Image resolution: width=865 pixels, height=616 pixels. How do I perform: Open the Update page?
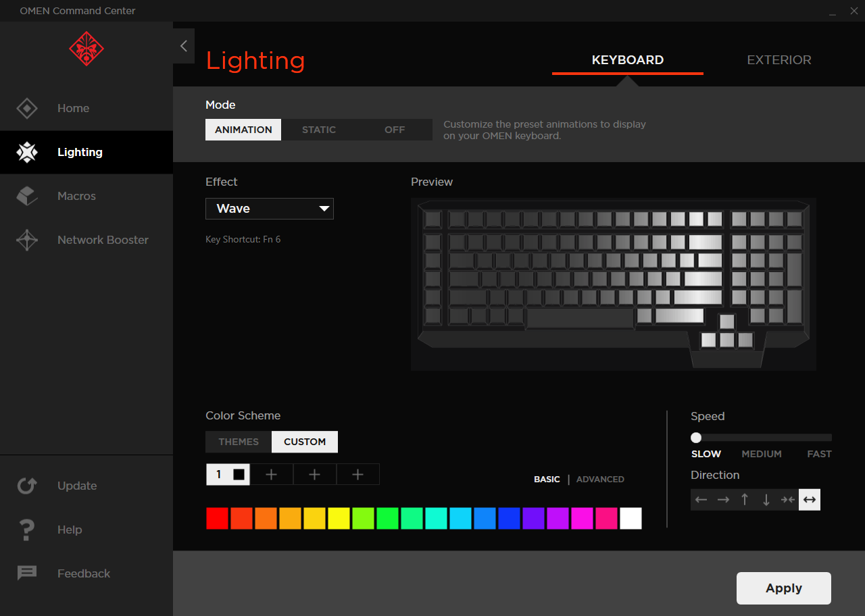(86, 486)
